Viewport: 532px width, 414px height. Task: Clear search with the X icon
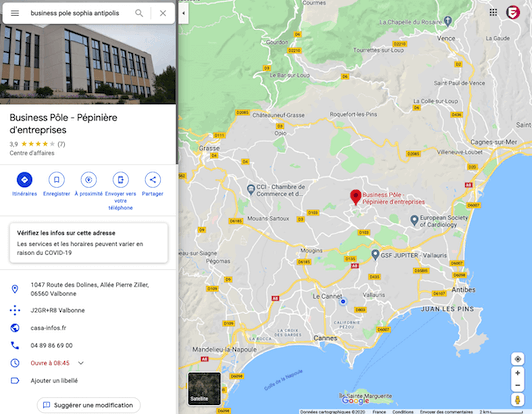tap(163, 13)
